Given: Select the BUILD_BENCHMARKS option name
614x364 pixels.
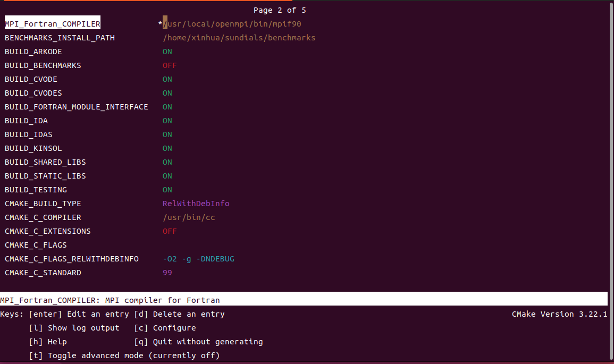Looking at the screenshot, I should coord(43,65).
